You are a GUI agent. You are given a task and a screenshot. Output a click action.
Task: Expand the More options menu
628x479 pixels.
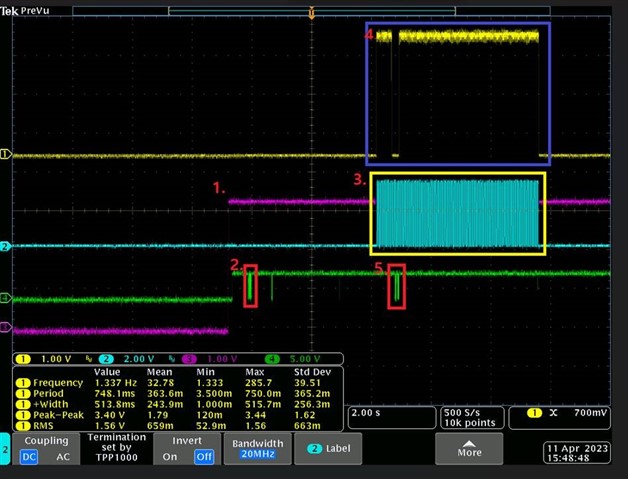coord(469,449)
